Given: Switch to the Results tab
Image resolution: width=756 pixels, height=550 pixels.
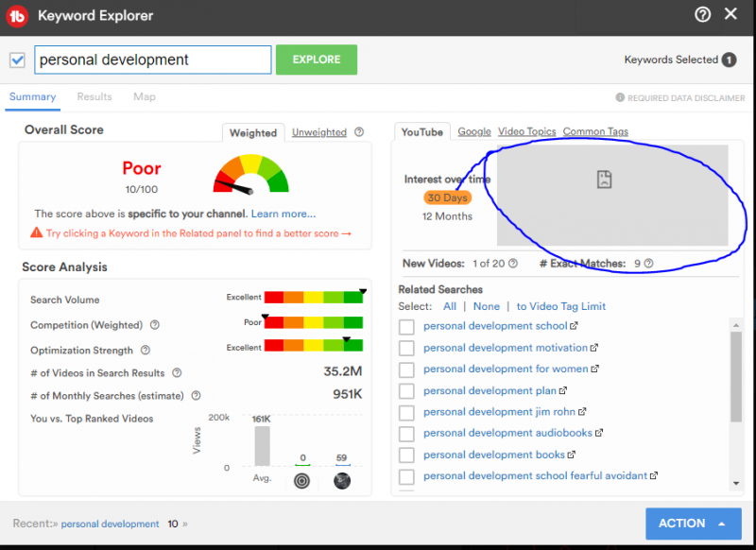Looking at the screenshot, I should point(94,96).
